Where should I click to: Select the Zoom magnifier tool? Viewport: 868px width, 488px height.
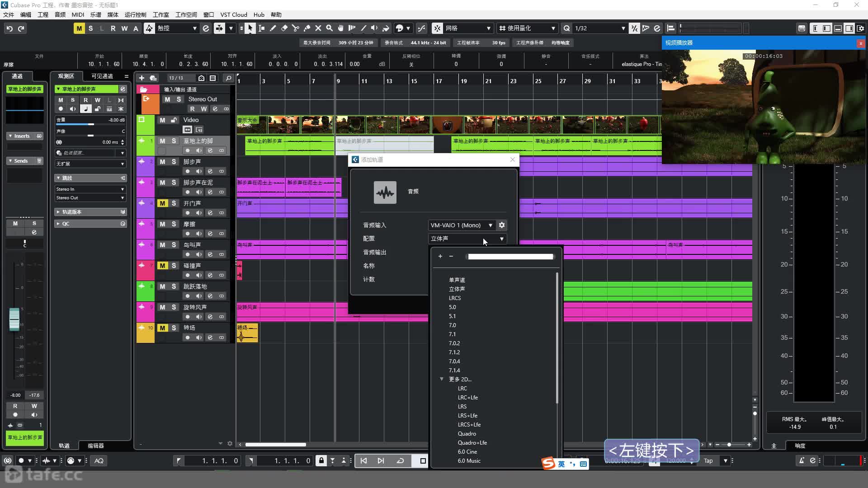(329, 28)
